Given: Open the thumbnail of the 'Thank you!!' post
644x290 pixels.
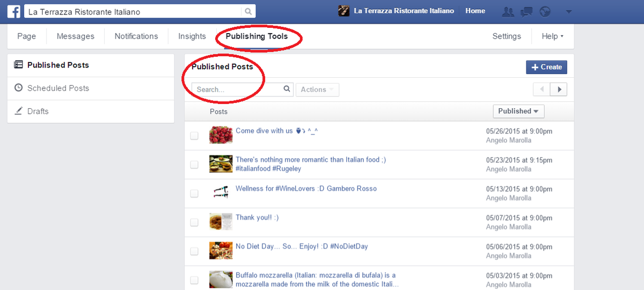Looking at the screenshot, I should [x=221, y=222].
